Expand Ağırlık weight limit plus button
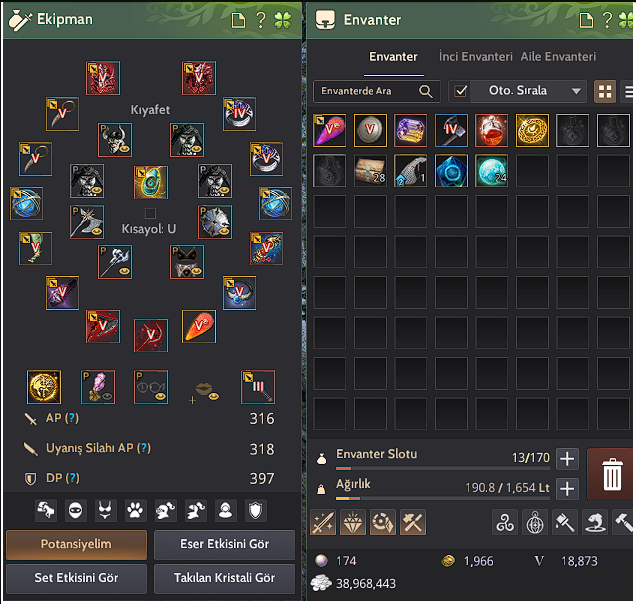 click(567, 489)
